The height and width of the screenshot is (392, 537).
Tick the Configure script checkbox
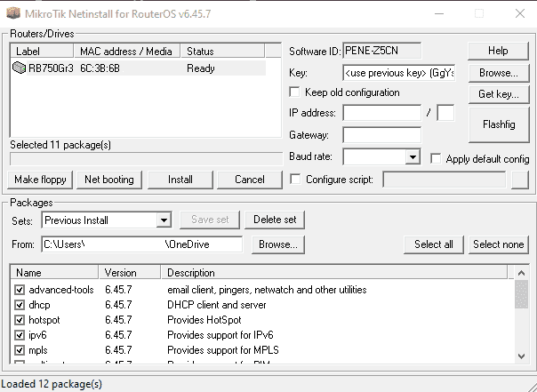[296, 180]
